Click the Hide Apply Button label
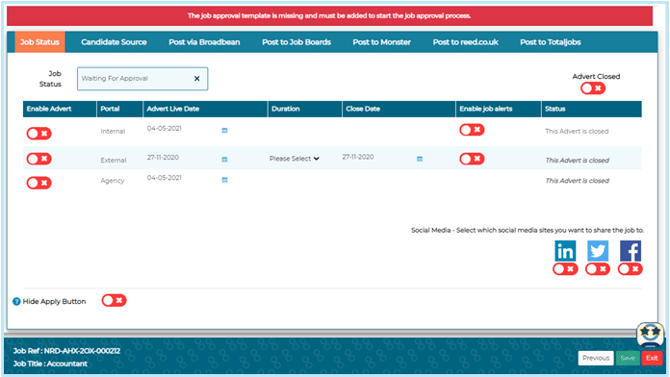Image resolution: width=670 pixels, height=377 pixels. pos(54,301)
